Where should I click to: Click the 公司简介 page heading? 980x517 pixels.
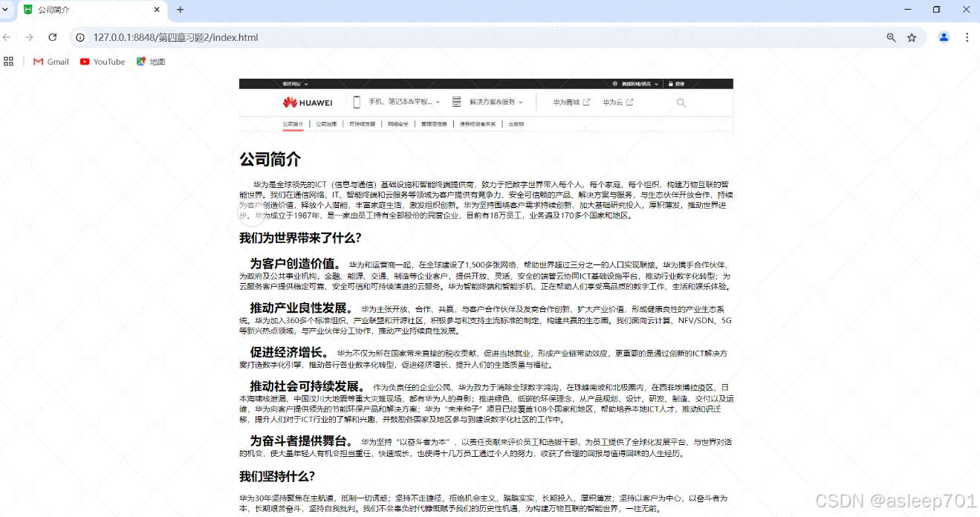pos(270,160)
